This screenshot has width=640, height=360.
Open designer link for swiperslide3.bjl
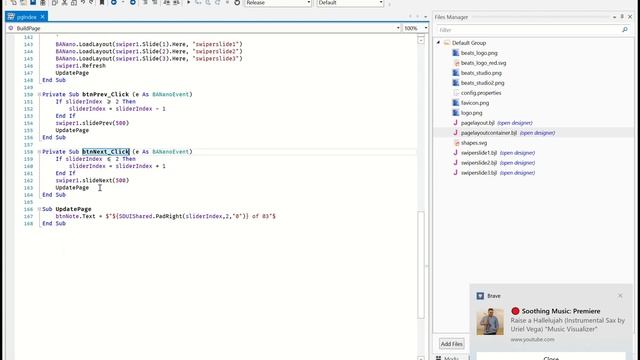(x=517, y=173)
